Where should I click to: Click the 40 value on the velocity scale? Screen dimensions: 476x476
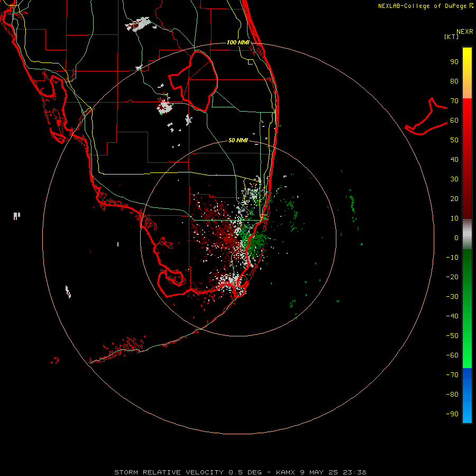pyautogui.click(x=454, y=159)
